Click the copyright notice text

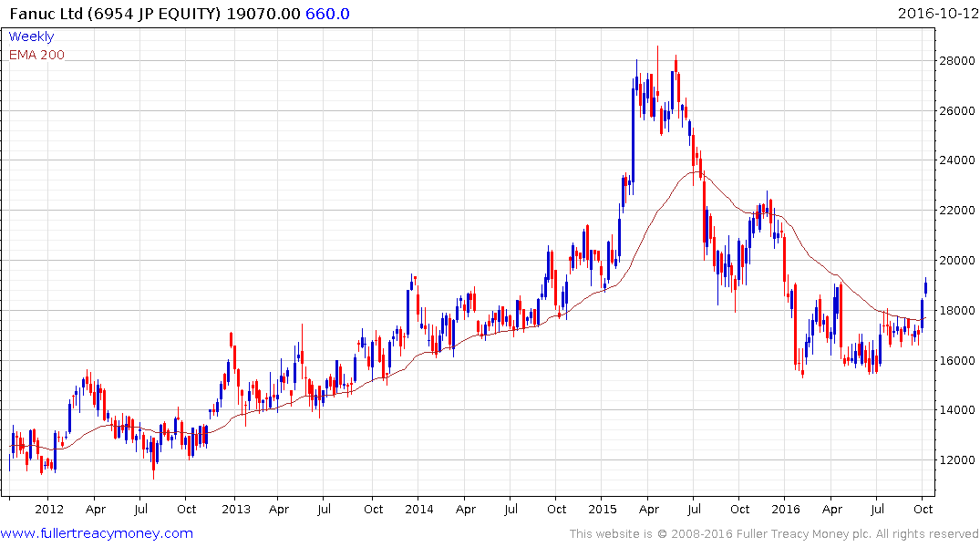click(774, 534)
